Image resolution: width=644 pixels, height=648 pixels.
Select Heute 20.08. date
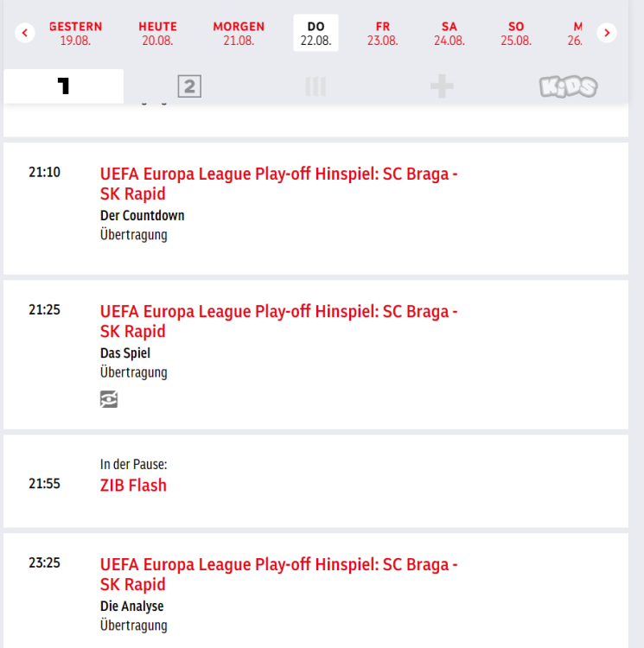click(157, 33)
